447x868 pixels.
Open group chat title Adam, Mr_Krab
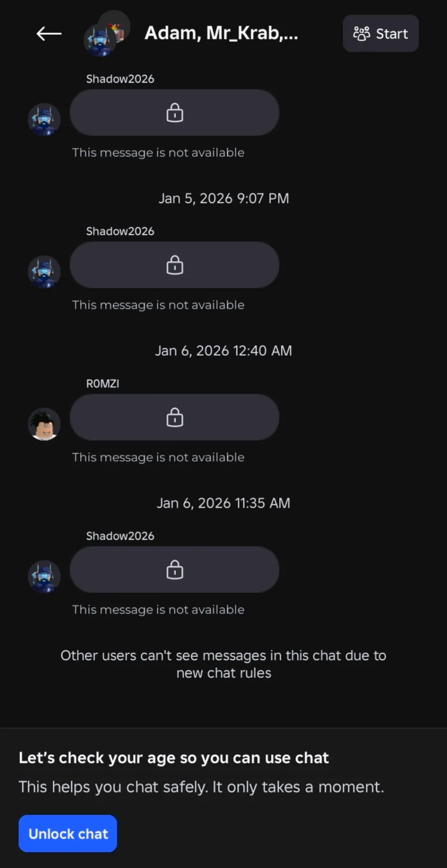221,33
